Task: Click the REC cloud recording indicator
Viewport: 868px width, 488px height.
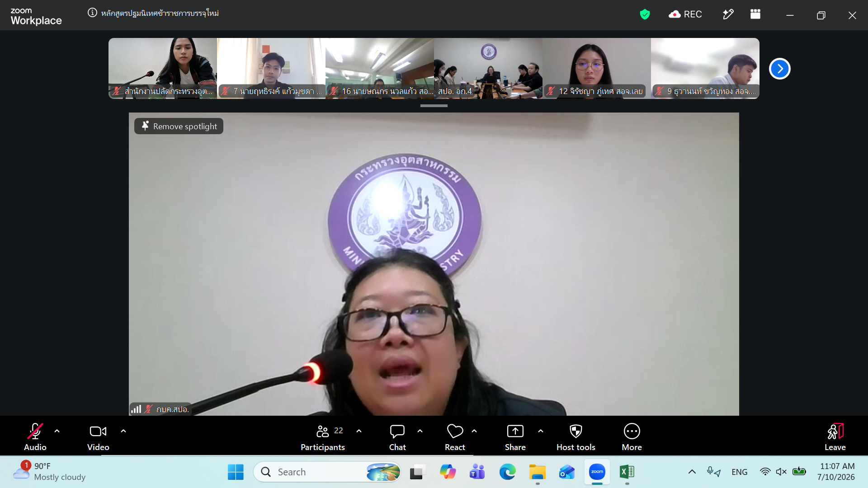Action: point(685,14)
